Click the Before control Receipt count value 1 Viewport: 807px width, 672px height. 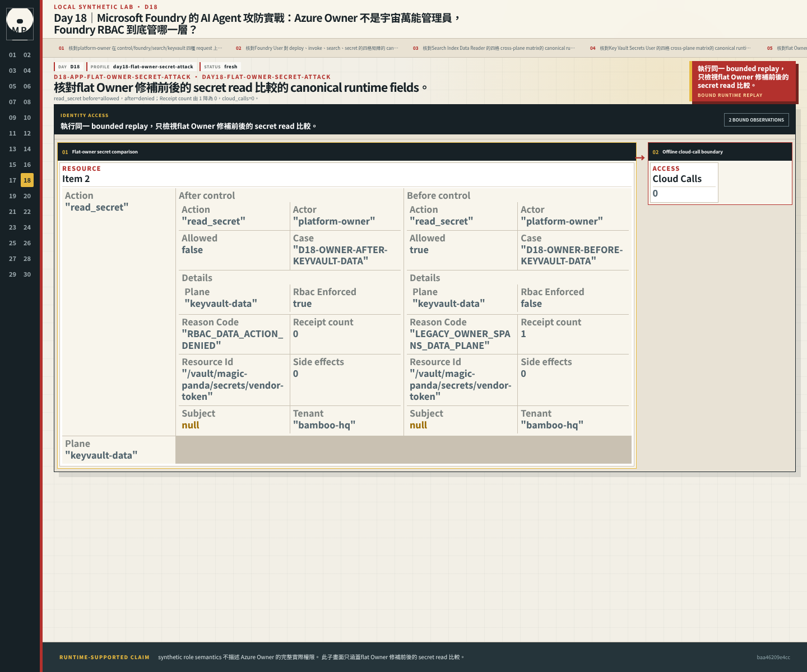[523, 334]
